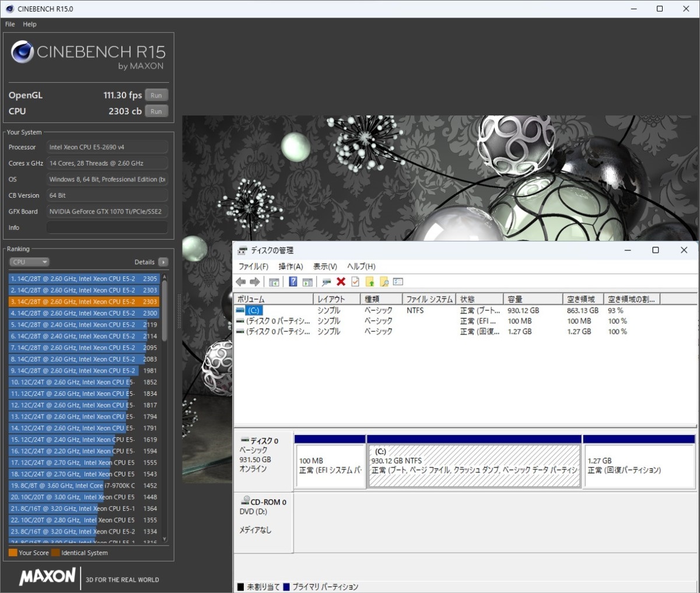Click ranking scrollbar down arrow

tap(164, 539)
